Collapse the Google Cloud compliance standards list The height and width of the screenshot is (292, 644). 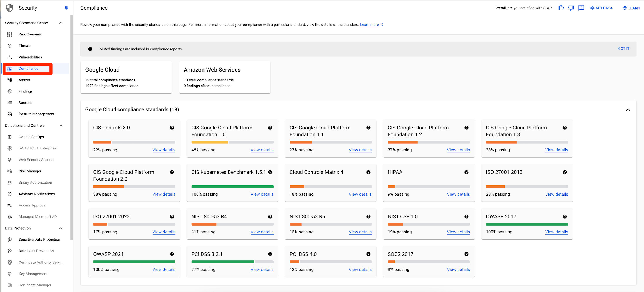click(628, 110)
